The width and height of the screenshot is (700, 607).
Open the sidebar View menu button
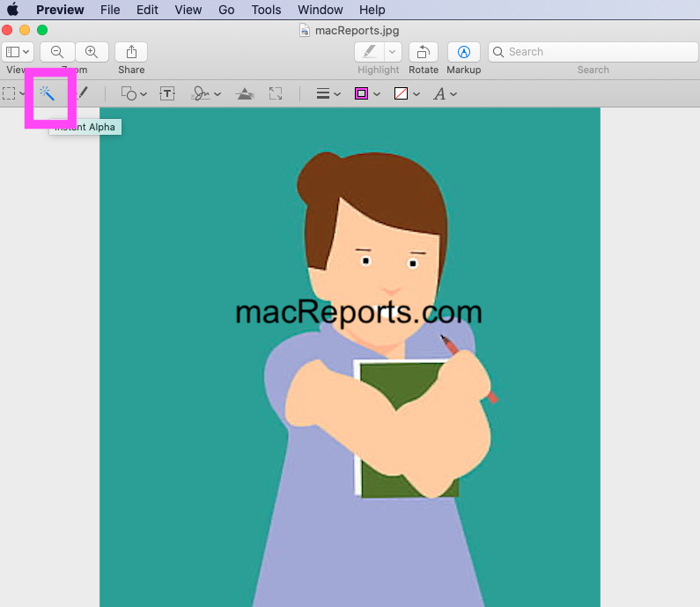(x=18, y=52)
